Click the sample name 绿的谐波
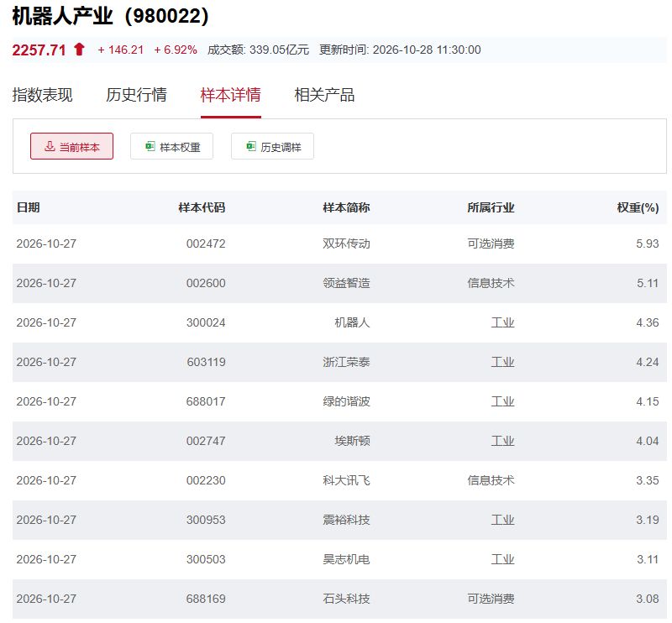The width and height of the screenshot is (672, 623). point(346,401)
